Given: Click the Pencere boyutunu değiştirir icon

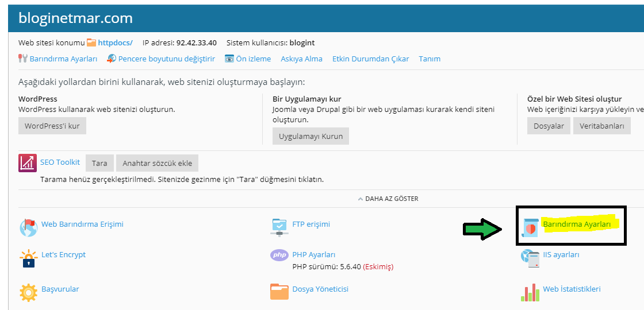Looking at the screenshot, I should point(112,59).
